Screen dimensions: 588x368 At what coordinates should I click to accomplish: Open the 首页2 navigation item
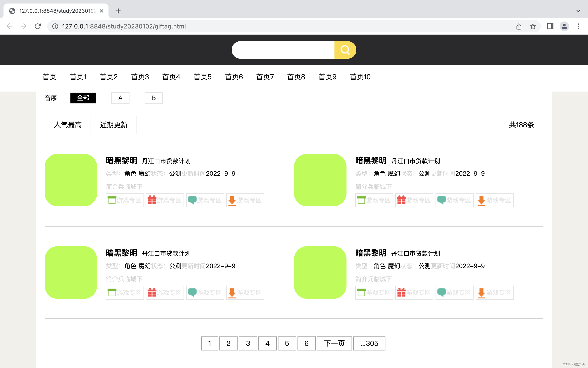[109, 77]
